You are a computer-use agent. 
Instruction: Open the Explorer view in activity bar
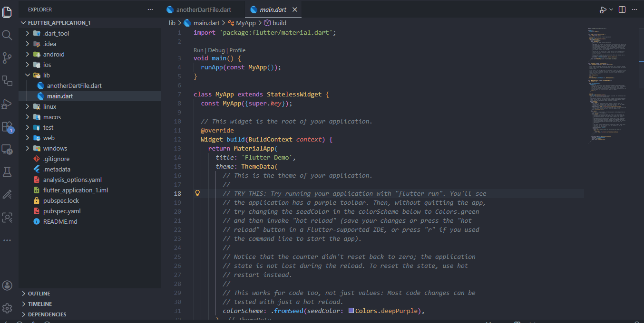click(x=7, y=12)
